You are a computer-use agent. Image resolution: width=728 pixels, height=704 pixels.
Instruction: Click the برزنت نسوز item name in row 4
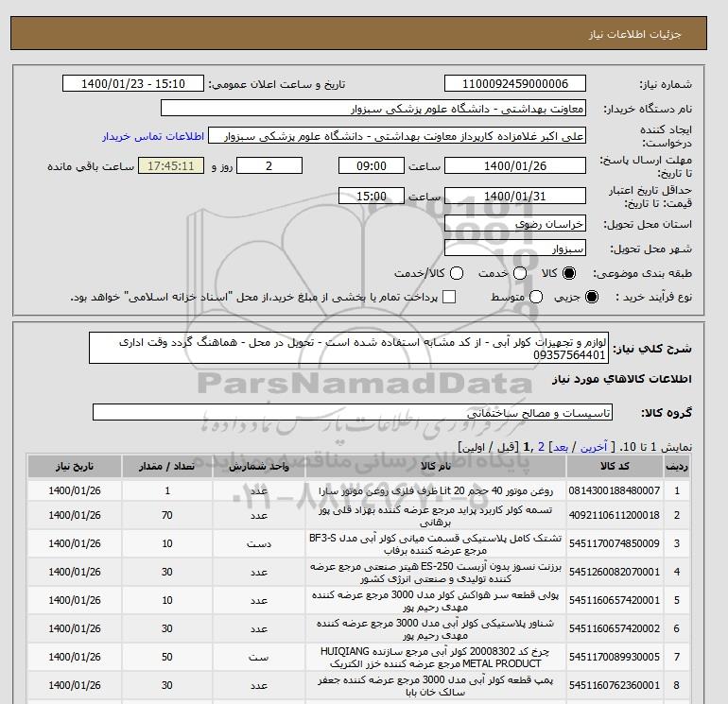coord(436,573)
